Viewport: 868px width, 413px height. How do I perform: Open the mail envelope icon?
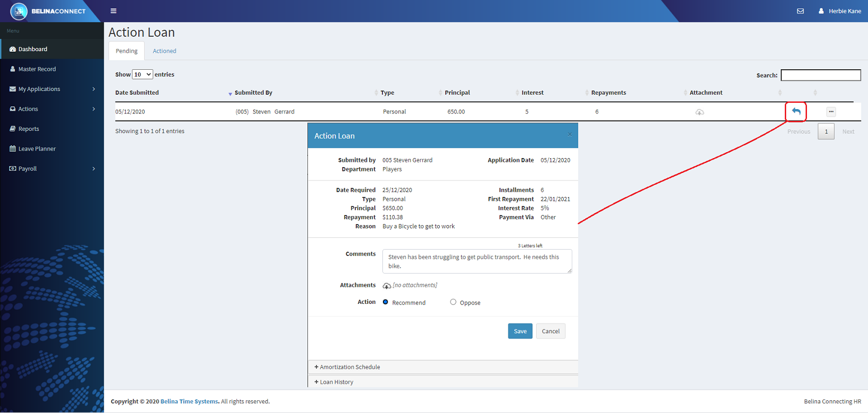(x=800, y=11)
